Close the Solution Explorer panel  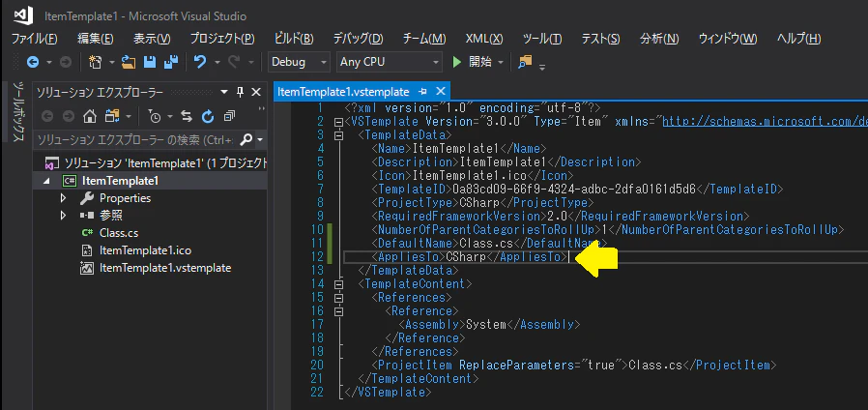pyautogui.click(x=256, y=92)
